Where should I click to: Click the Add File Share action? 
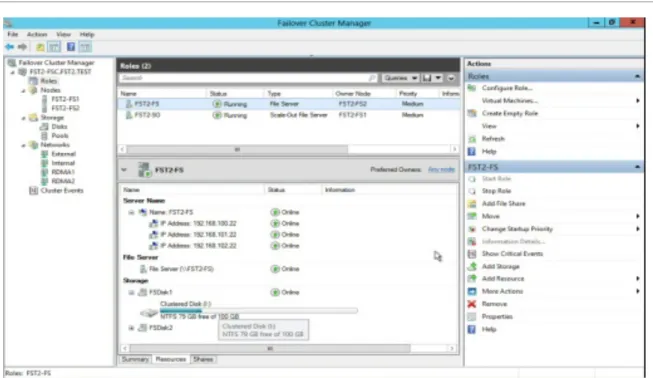pos(503,204)
